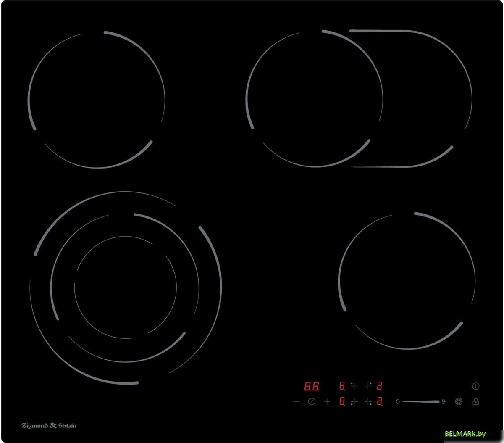
Task: Tap the power level slider bar
Action: click(420, 402)
